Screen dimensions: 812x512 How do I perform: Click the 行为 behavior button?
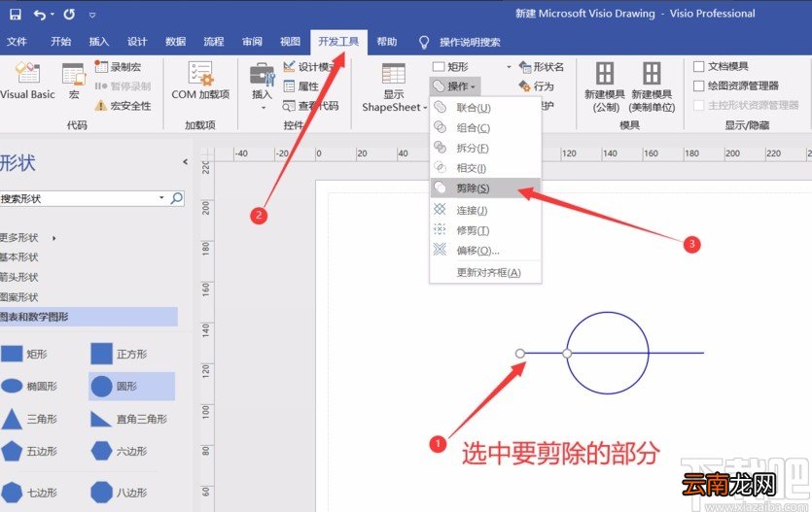pos(537,85)
